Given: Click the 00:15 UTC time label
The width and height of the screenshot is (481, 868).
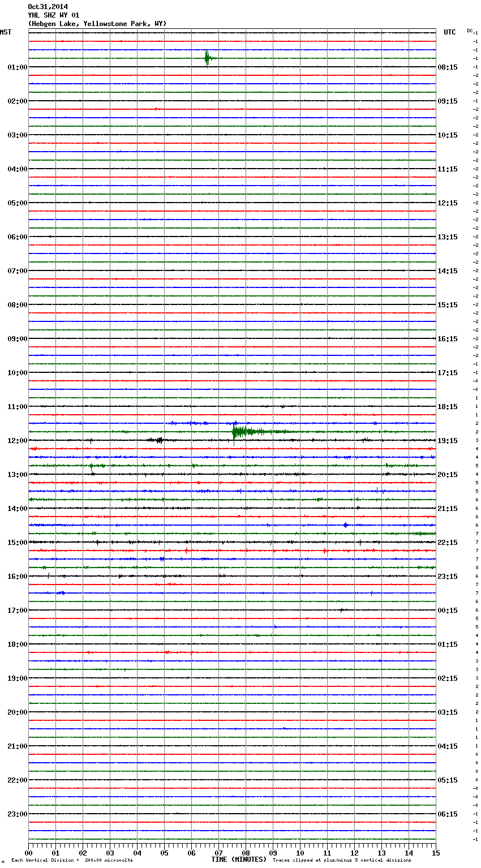Looking at the screenshot, I should coord(448,611).
